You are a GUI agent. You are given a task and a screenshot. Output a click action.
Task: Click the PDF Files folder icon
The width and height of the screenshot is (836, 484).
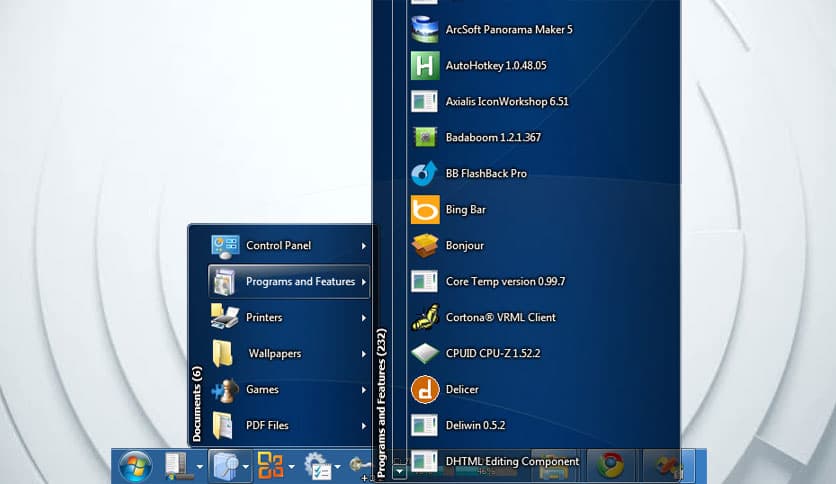[x=223, y=425]
